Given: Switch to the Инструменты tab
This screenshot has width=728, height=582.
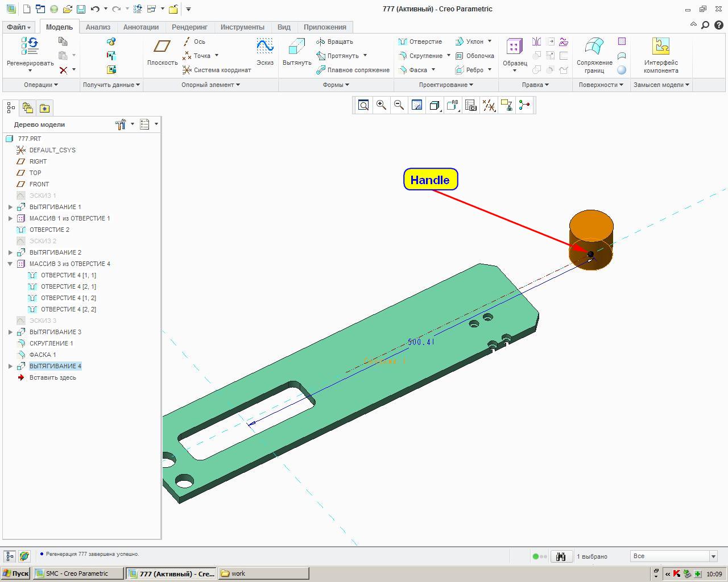Looking at the screenshot, I should pos(242,27).
